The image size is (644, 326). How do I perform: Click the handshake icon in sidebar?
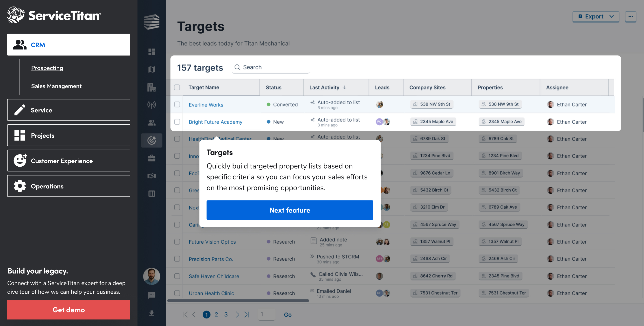(x=151, y=176)
